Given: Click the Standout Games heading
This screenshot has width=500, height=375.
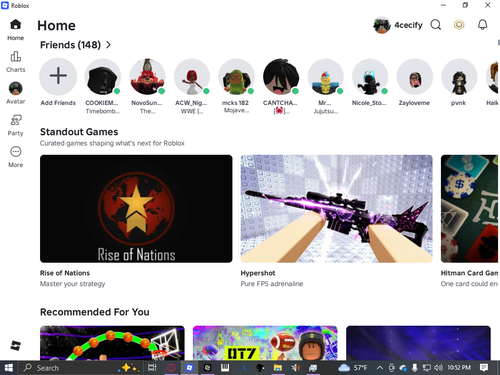Looking at the screenshot, I should click(x=79, y=132).
